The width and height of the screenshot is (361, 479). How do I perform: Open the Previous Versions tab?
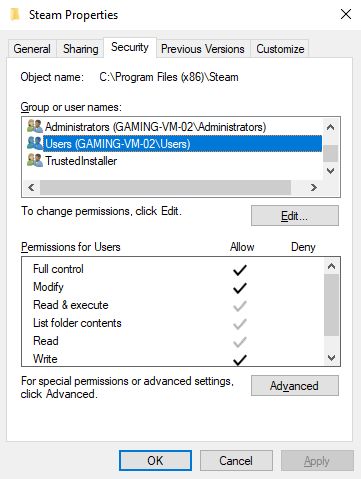click(x=203, y=49)
